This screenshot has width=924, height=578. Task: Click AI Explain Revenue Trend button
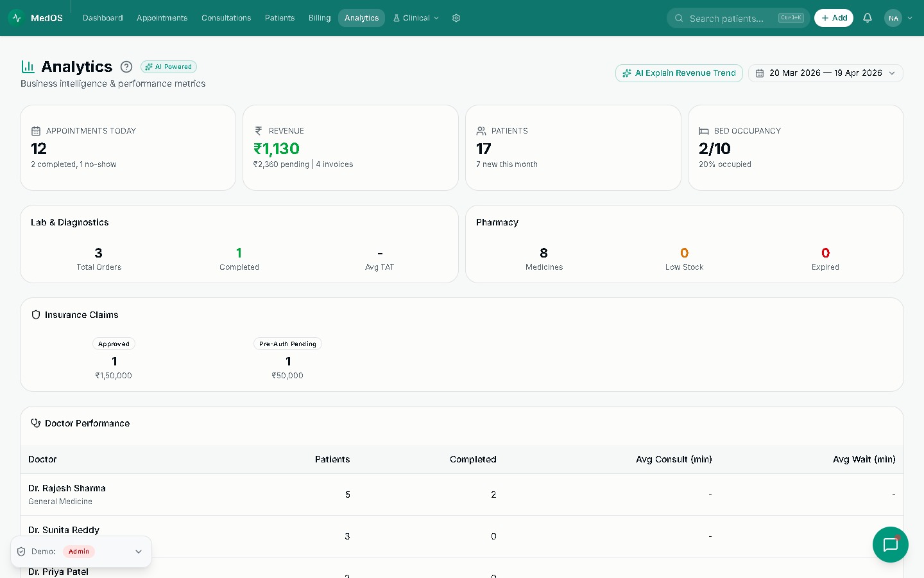(679, 73)
